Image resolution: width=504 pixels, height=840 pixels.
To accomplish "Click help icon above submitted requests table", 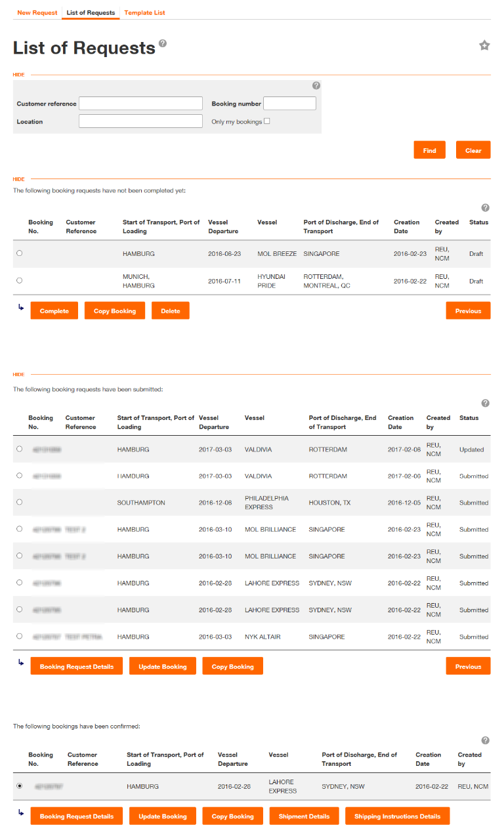I will pos(486,403).
